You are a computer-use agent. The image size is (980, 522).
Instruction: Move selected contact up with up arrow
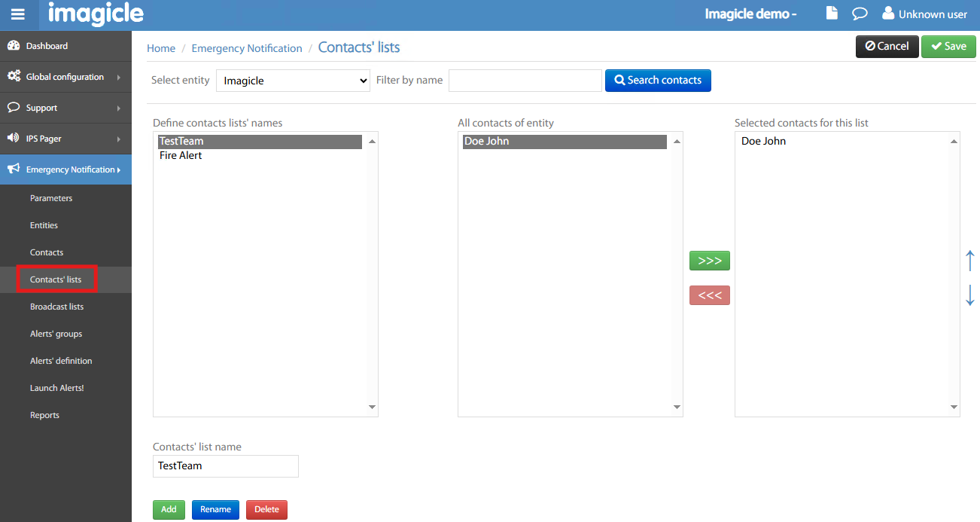[969, 261]
